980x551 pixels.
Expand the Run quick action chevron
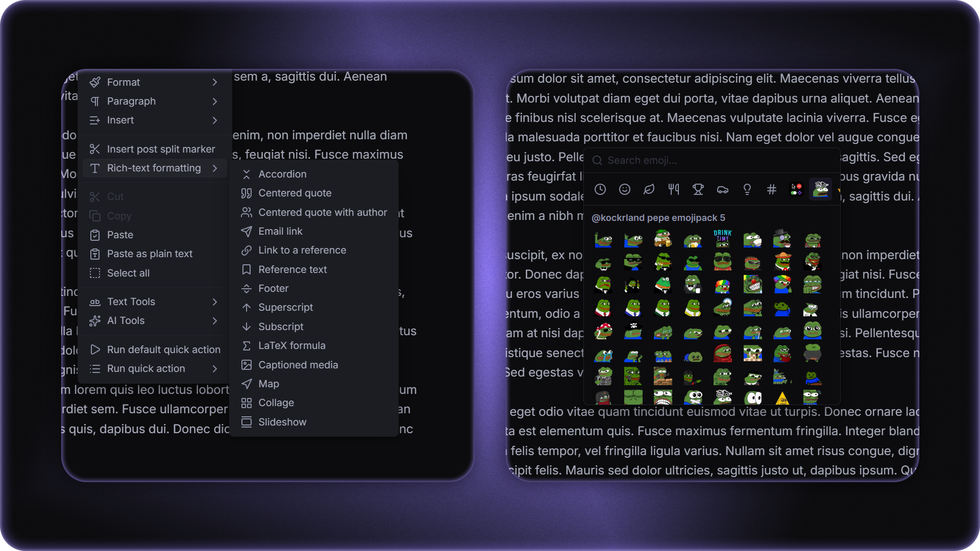(x=215, y=368)
